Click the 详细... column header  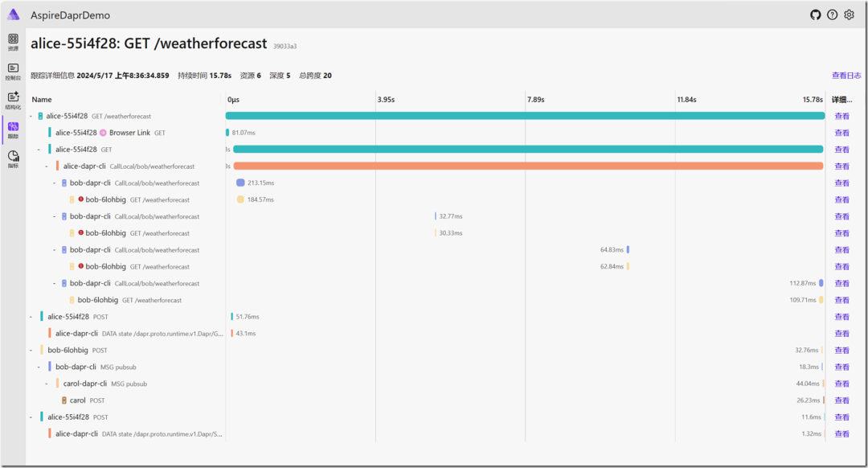[x=842, y=100]
